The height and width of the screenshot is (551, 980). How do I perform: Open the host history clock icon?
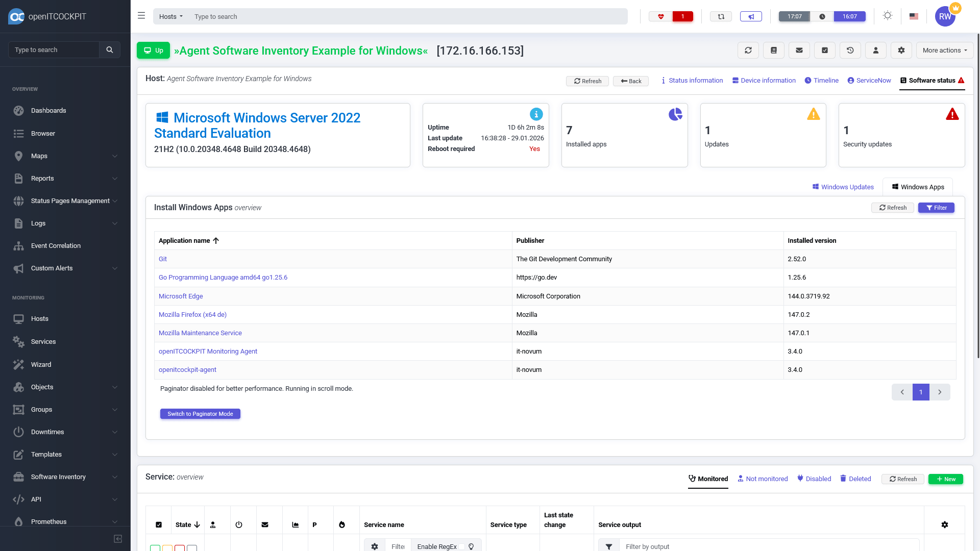click(850, 51)
